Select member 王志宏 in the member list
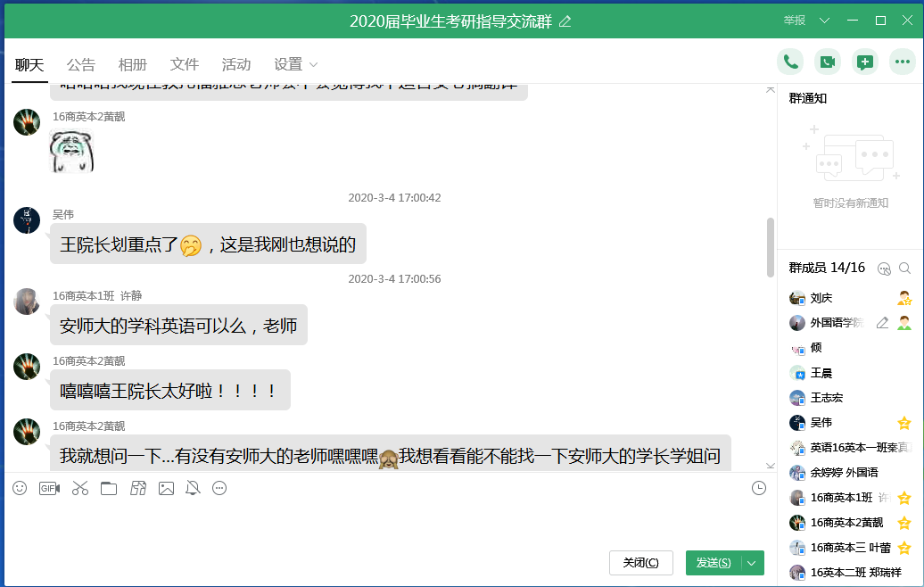924x587 pixels. (x=826, y=398)
